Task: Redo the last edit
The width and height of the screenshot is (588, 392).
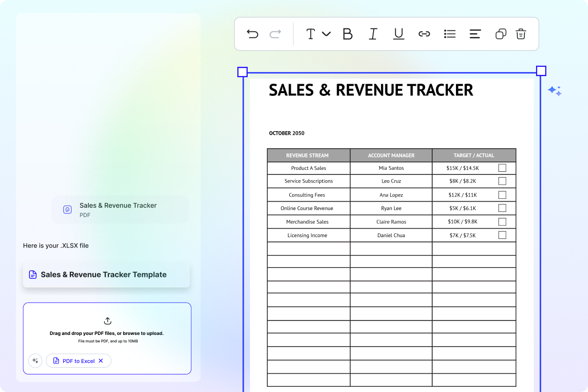Action: [275, 34]
